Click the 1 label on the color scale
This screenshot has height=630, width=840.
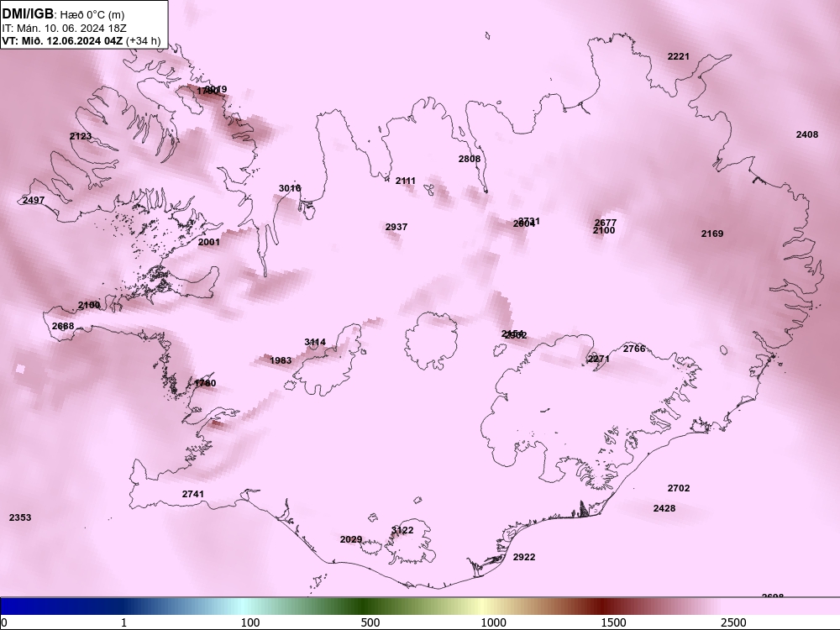click(x=123, y=622)
